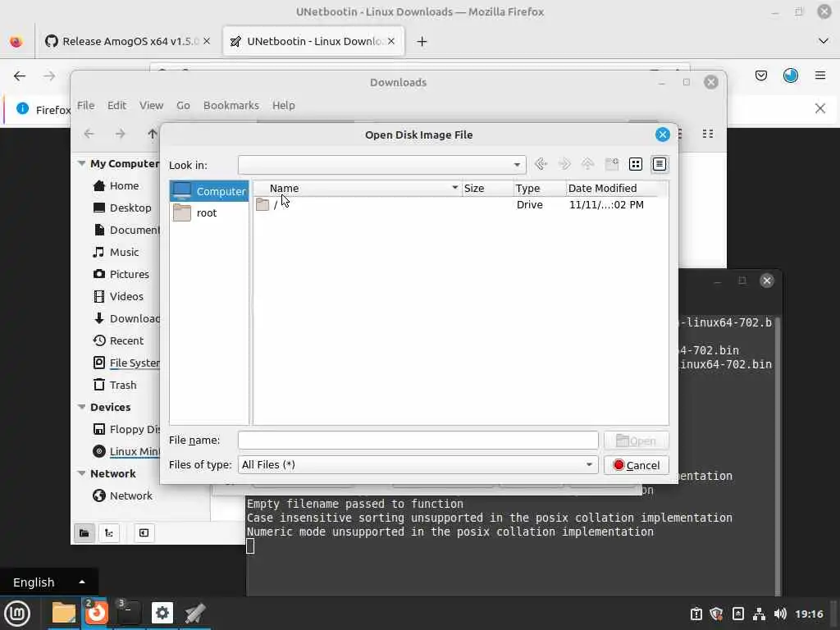Image resolution: width=840 pixels, height=630 pixels.
Task: Open Firefox account profile icon
Action: 791,75
